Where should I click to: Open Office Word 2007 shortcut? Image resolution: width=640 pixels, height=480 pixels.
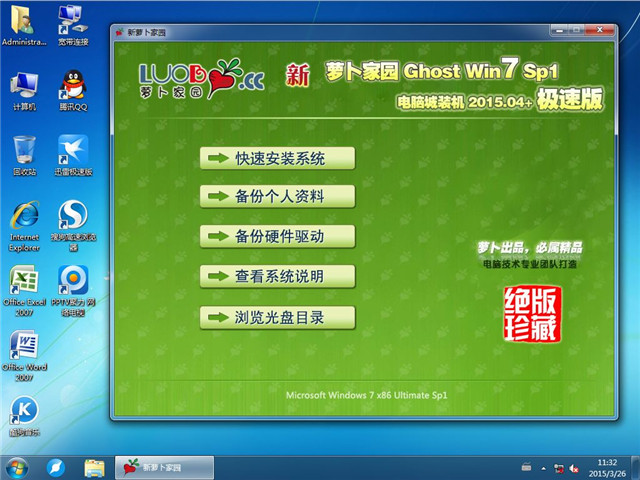pos(24,356)
